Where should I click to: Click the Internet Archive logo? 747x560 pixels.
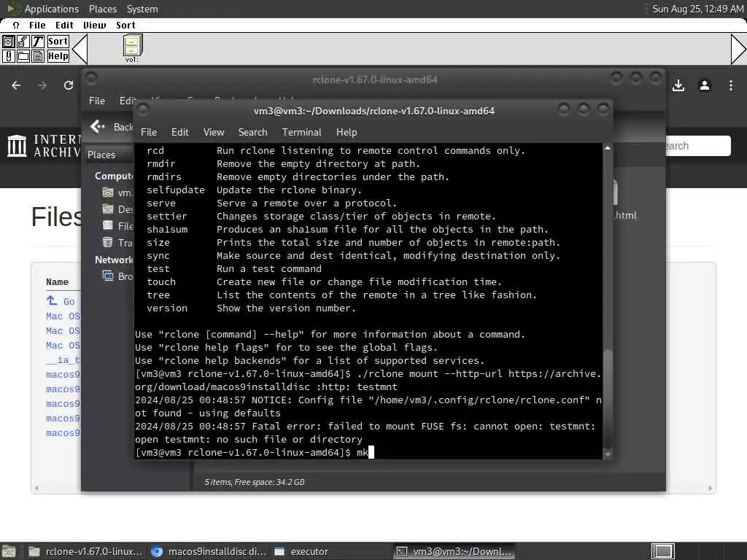tap(44, 146)
